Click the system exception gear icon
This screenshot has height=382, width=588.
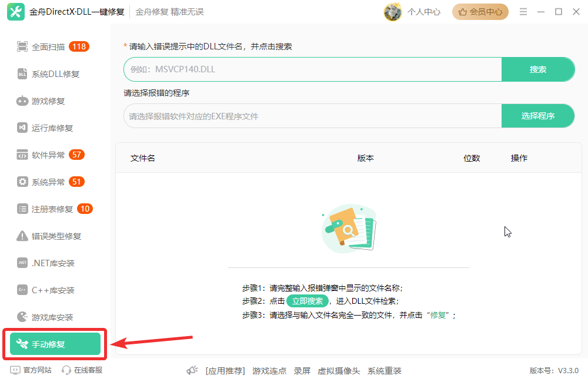click(22, 182)
